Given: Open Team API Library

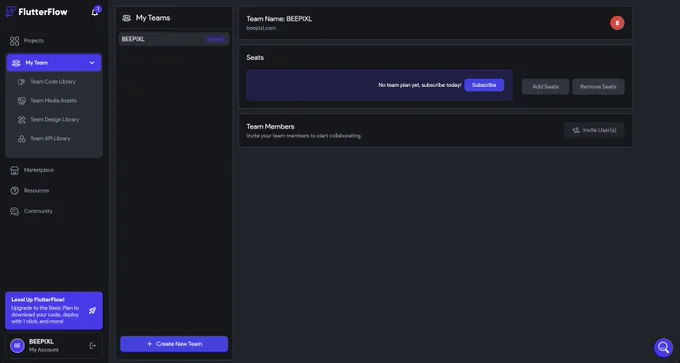Looking at the screenshot, I should click(50, 139).
